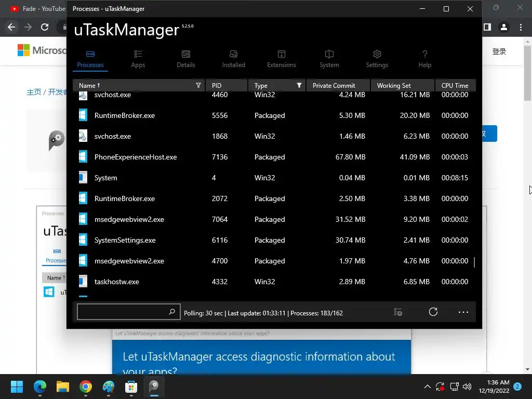Open the Help tab

tap(425, 59)
